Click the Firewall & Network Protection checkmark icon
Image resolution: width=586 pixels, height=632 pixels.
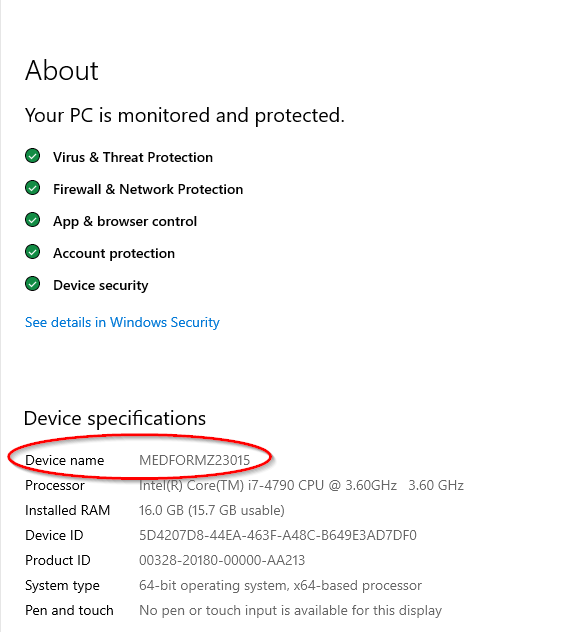pyautogui.click(x=32, y=188)
